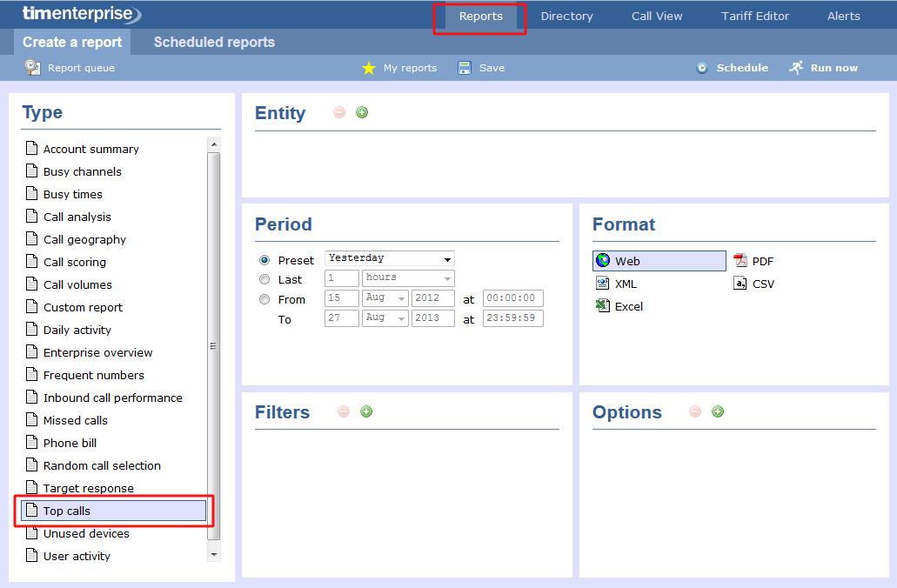Click the green add icon beside Entity
Image resolution: width=897 pixels, height=588 pixels.
(362, 112)
